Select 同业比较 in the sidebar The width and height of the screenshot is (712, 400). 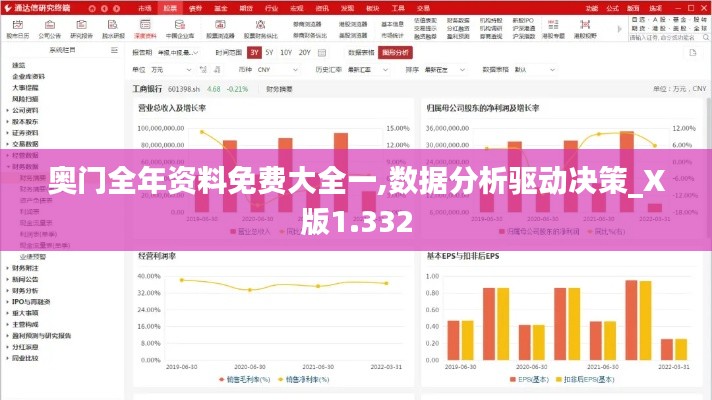pos(25,358)
